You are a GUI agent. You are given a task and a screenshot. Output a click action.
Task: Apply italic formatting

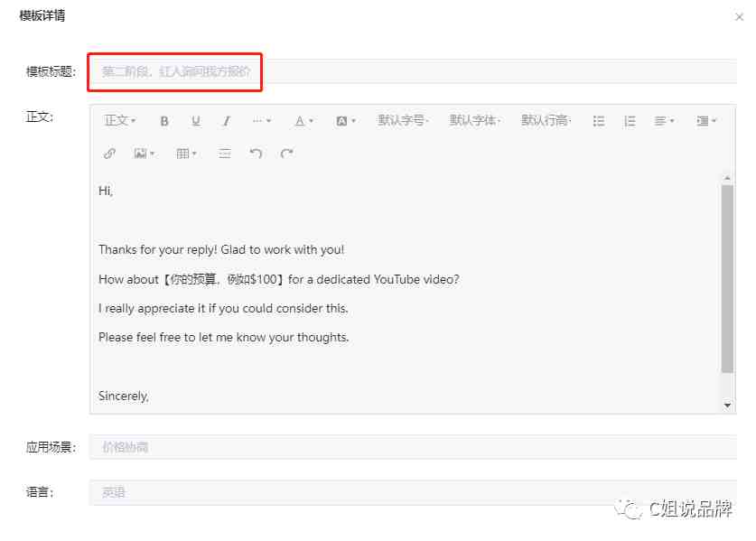click(x=226, y=121)
